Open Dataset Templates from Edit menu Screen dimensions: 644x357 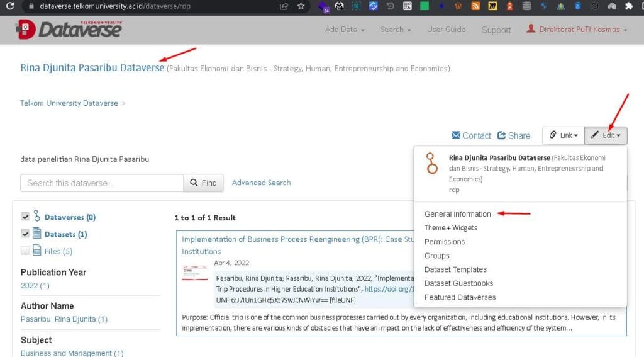coord(455,269)
